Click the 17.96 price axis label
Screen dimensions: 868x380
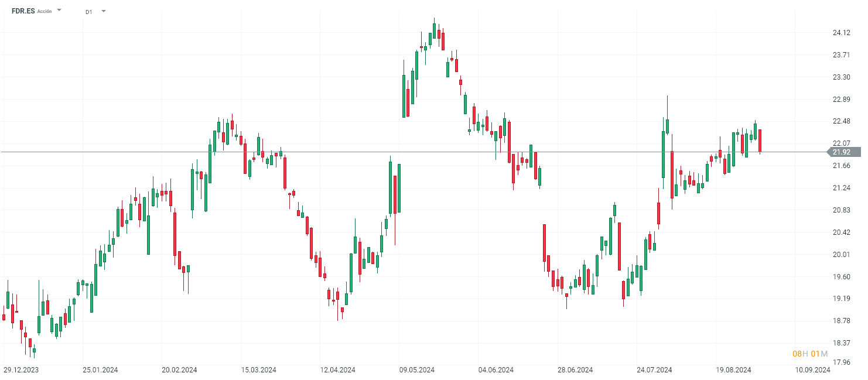[x=842, y=363]
